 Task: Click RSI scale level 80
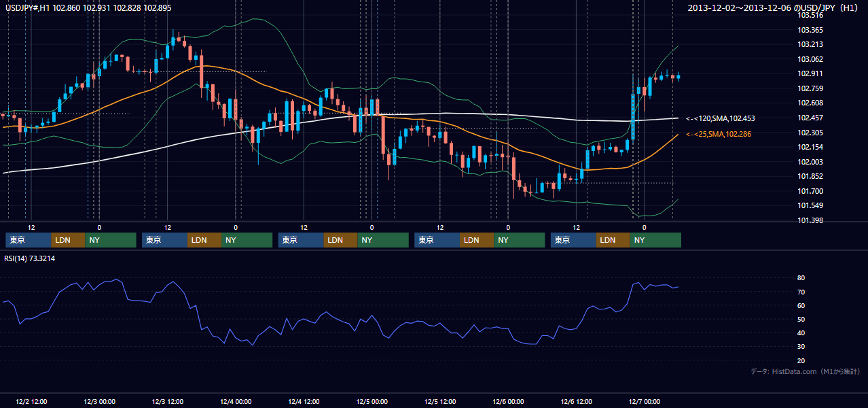801,278
